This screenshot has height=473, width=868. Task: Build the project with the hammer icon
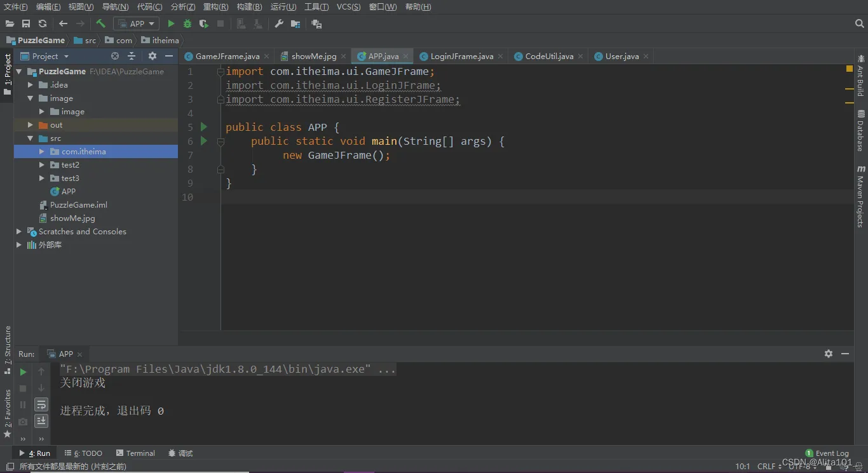click(x=100, y=23)
